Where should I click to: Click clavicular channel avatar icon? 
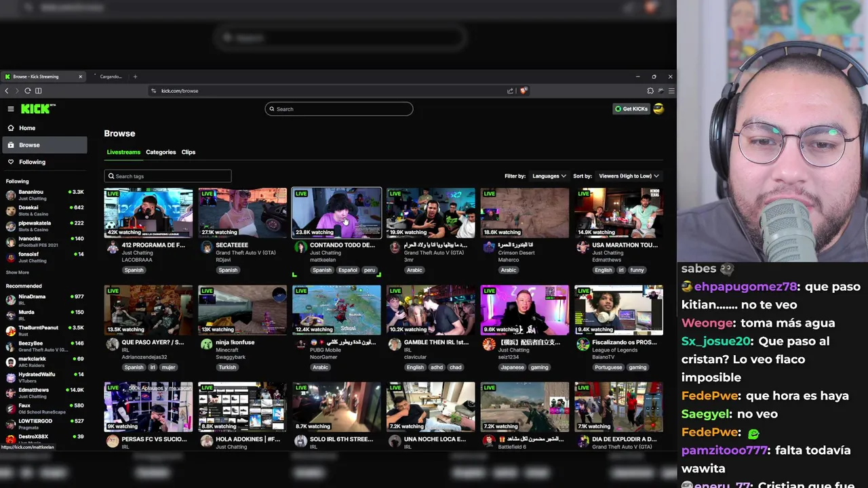pyautogui.click(x=395, y=344)
